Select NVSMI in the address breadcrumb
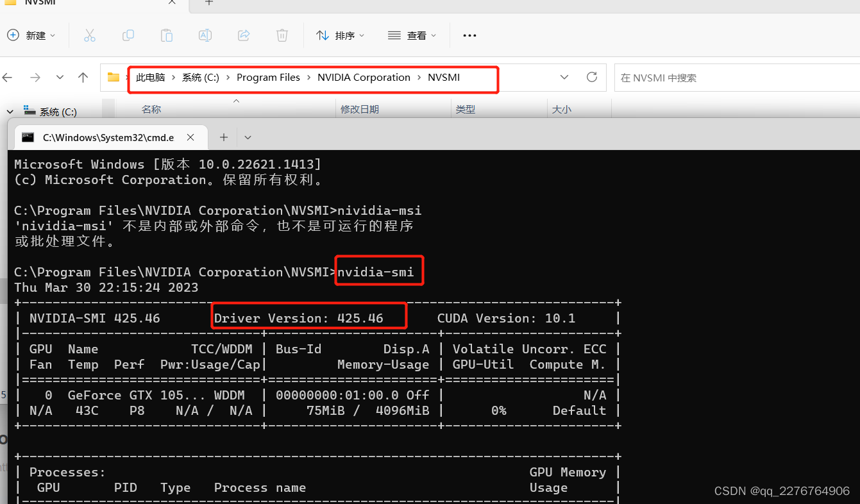 tap(444, 78)
